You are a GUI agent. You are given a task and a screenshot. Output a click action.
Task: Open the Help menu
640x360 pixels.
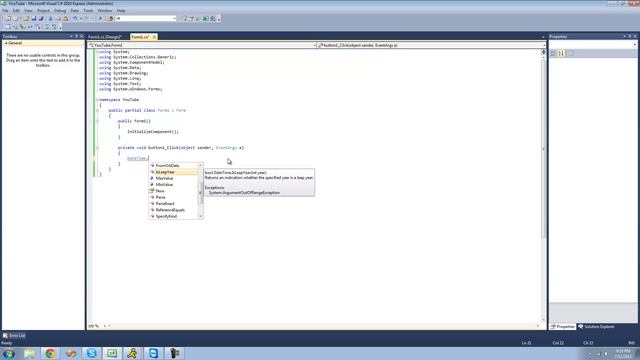(121, 11)
